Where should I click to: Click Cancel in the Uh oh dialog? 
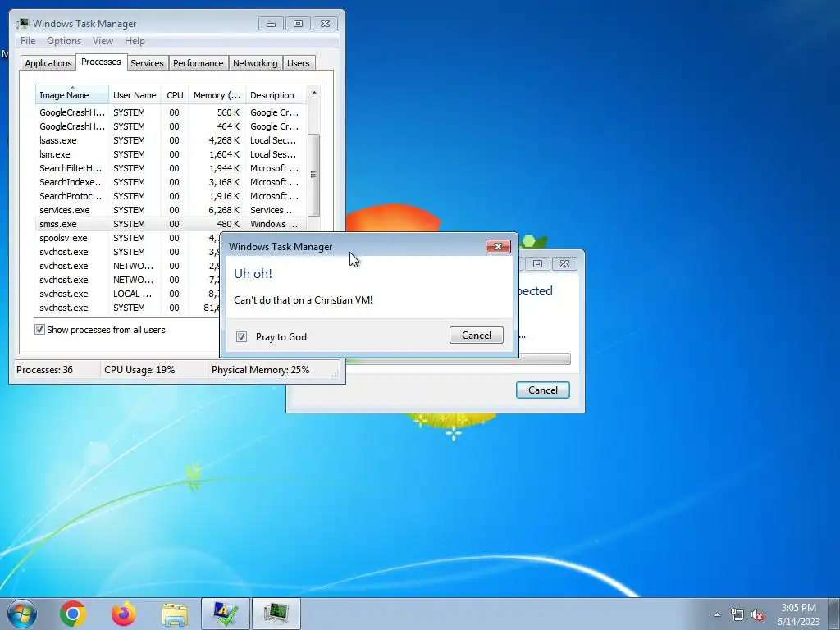(x=477, y=336)
